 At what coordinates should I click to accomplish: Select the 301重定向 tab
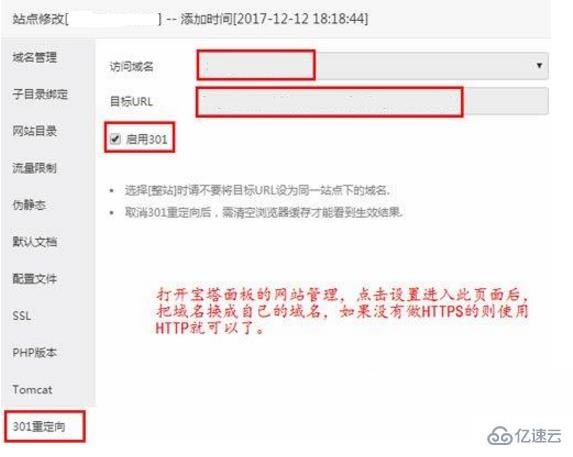click(x=39, y=426)
